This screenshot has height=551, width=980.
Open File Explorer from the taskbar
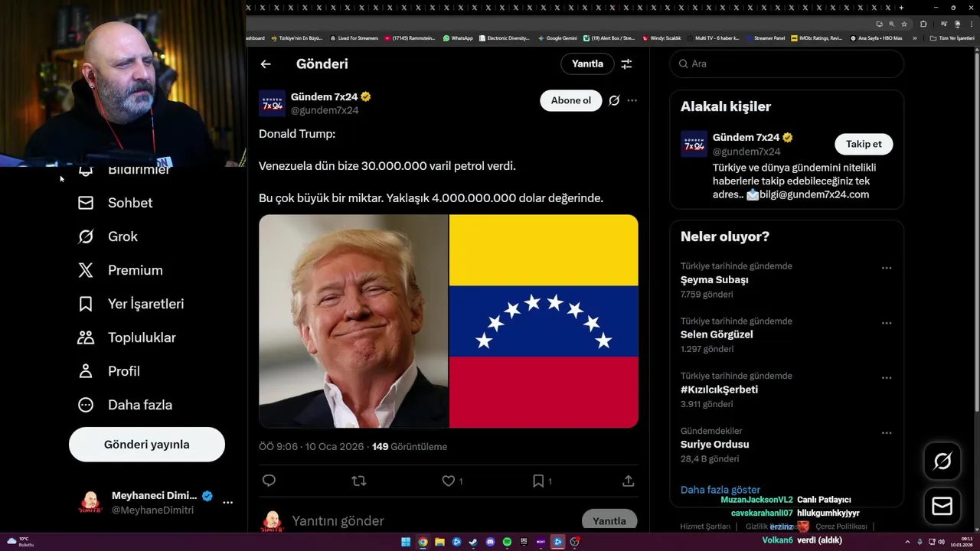[x=439, y=542]
